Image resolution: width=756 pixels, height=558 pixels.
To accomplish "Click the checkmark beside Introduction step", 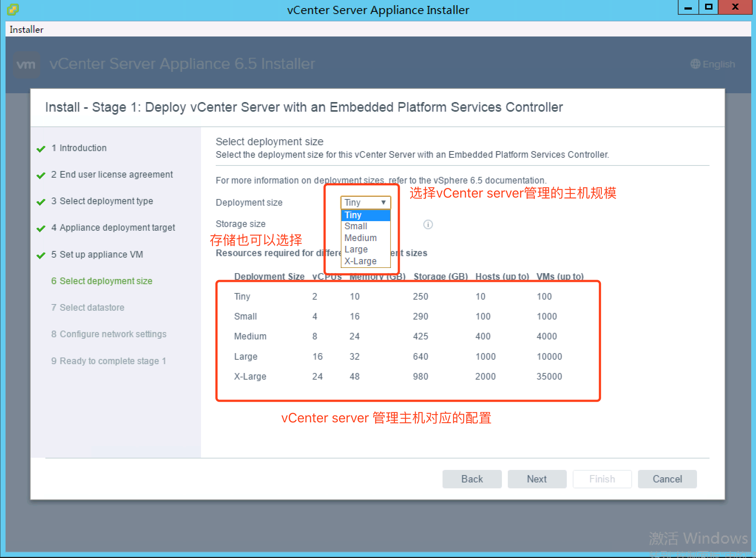I will (x=41, y=149).
